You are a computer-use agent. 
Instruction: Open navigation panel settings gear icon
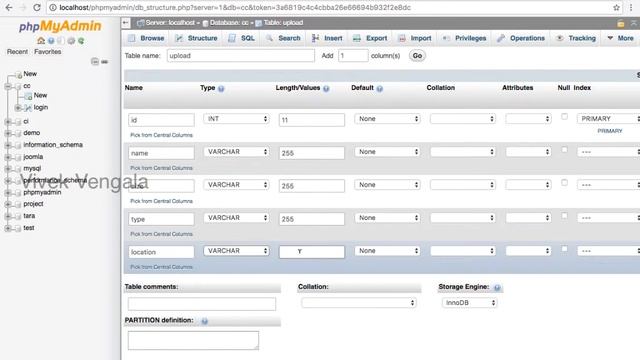click(x=71, y=40)
